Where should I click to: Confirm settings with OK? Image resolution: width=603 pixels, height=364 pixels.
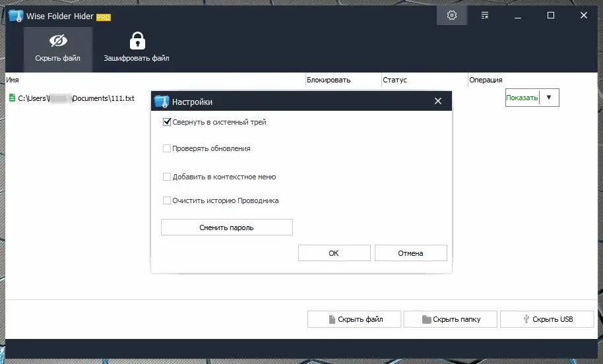pyautogui.click(x=334, y=253)
